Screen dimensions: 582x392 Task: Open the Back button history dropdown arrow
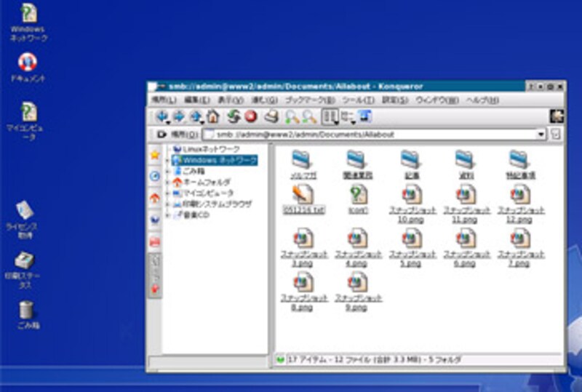pos(169,122)
